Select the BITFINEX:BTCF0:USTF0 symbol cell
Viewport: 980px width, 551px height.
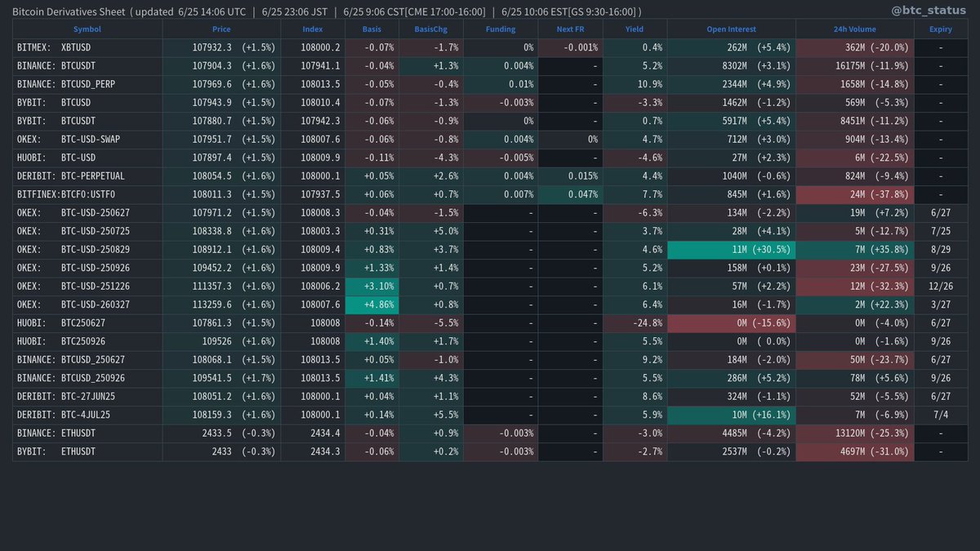(x=87, y=195)
